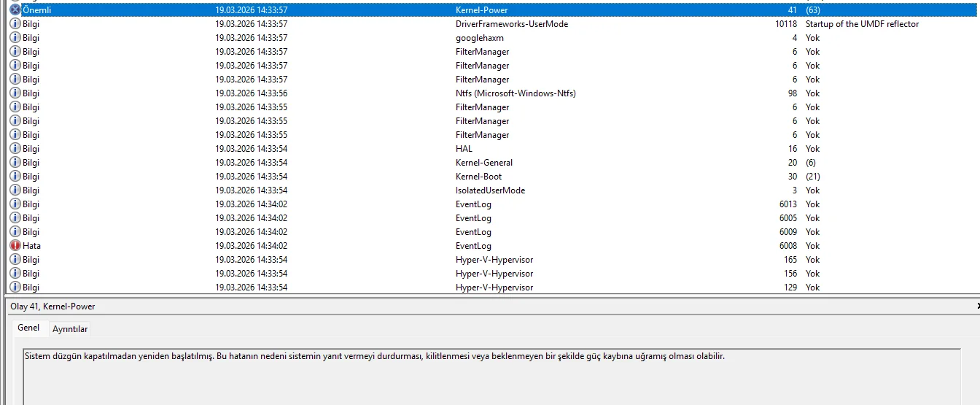This screenshot has height=405, width=980.
Task: Click the 'Kernel-General' source cell
Action: (484, 163)
